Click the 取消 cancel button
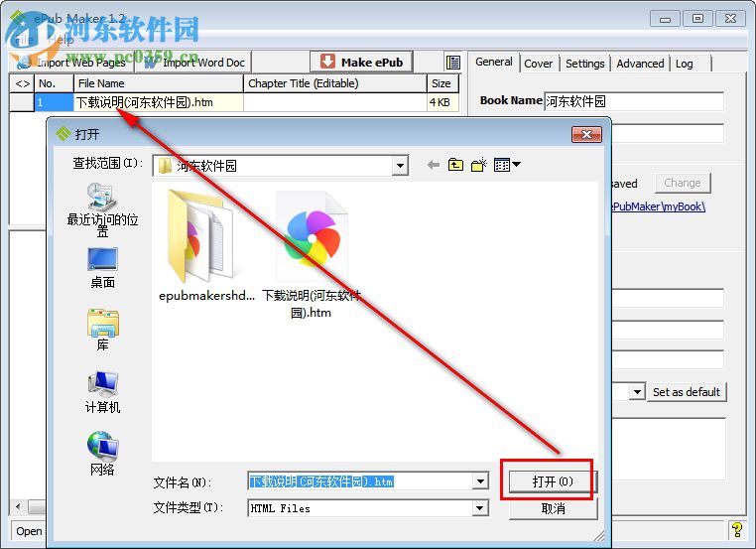Screen dimensions: 756x549 [553, 508]
